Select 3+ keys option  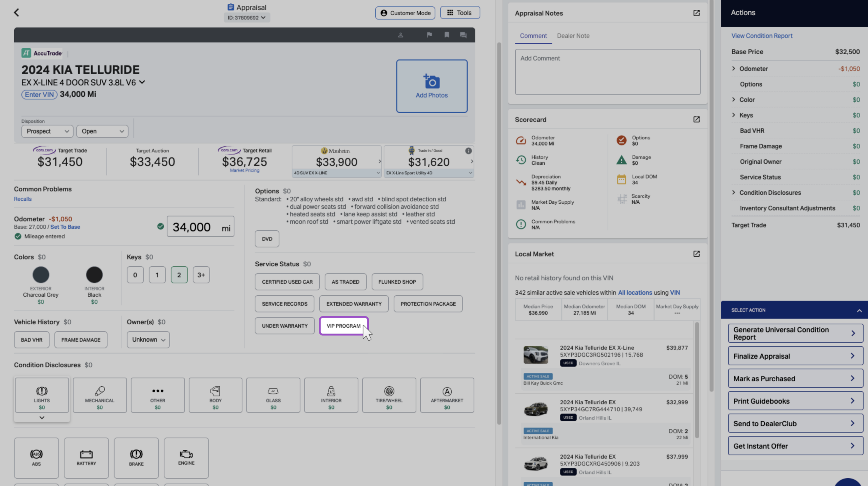[x=201, y=275]
